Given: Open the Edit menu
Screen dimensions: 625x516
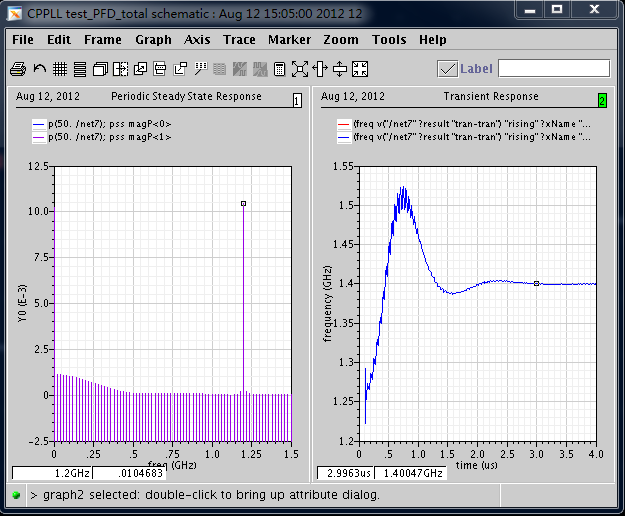Looking at the screenshot, I should (x=59, y=40).
